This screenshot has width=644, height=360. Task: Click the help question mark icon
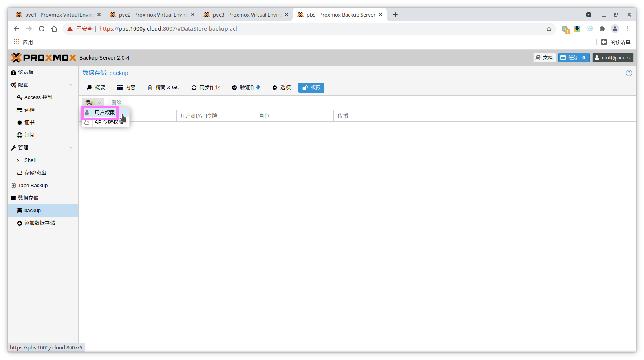pyautogui.click(x=629, y=73)
